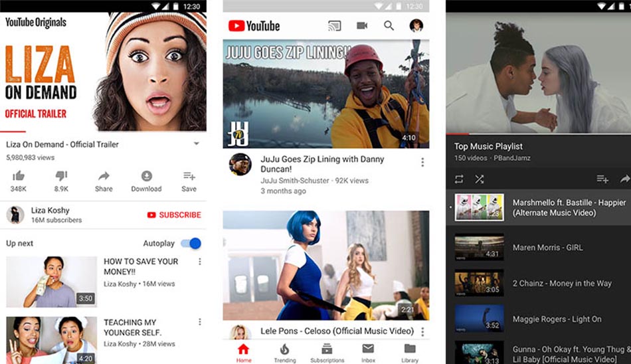631x364 pixels.
Task: Tap the search magnifier icon
Action: pyautogui.click(x=389, y=26)
